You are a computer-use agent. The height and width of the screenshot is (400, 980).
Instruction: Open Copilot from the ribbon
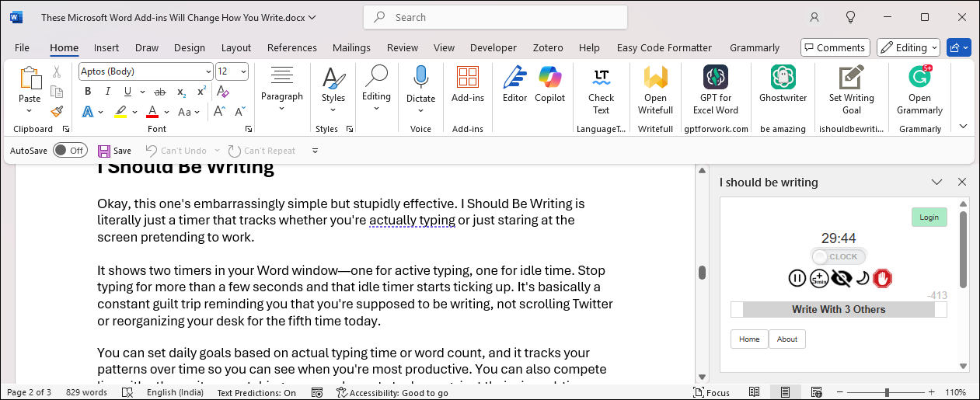tap(550, 85)
